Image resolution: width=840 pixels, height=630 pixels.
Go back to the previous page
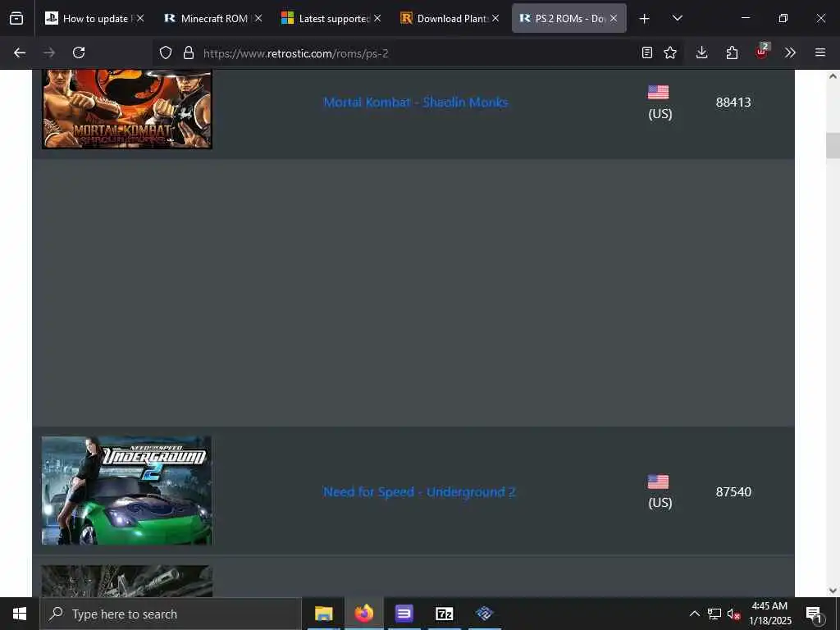(x=20, y=52)
